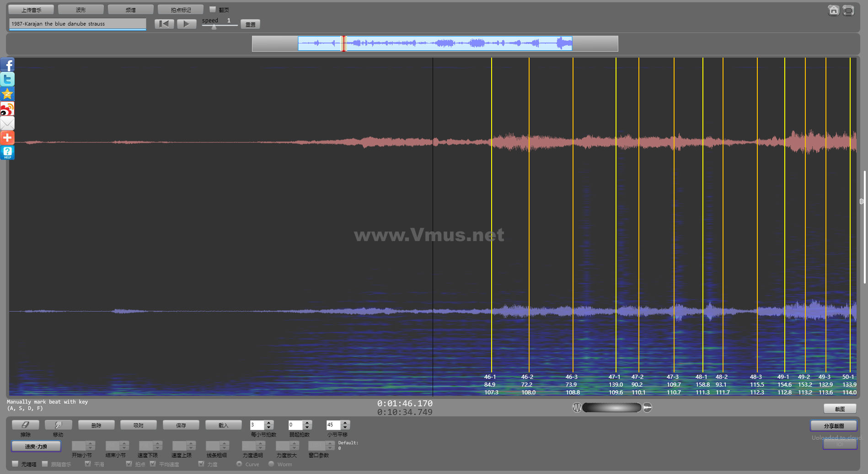This screenshot has width=868, height=474.
Task: Enable the 翻页 page-flip checkbox
Action: (x=213, y=10)
